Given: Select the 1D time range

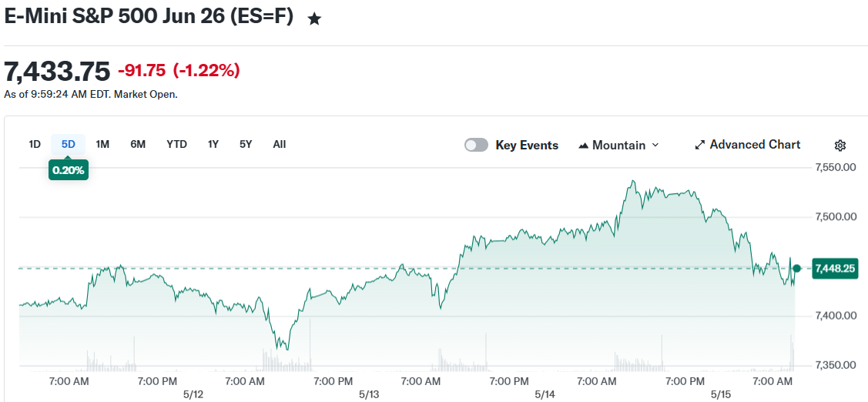Looking at the screenshot, I should pos(35,145).
